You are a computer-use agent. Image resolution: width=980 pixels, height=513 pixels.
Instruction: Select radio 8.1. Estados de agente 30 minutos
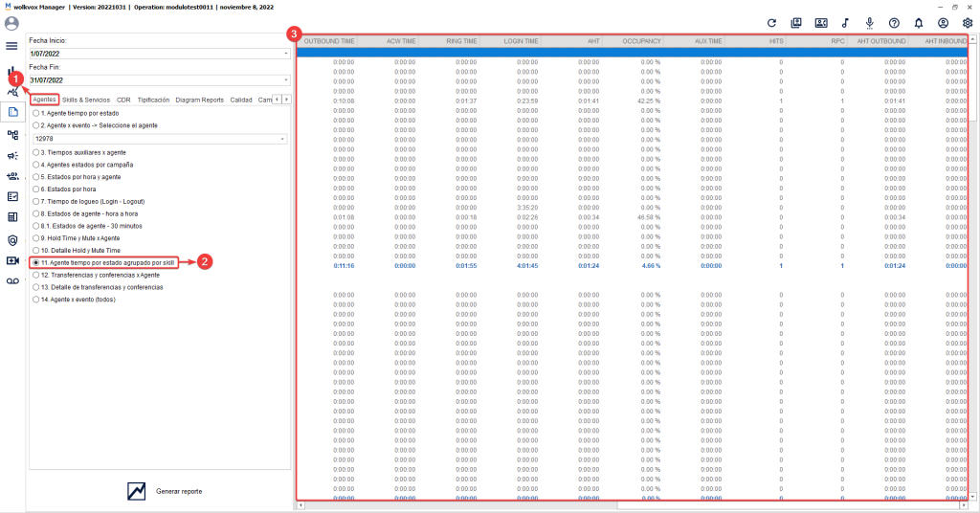pyautogui.click(x=35, y=226)
